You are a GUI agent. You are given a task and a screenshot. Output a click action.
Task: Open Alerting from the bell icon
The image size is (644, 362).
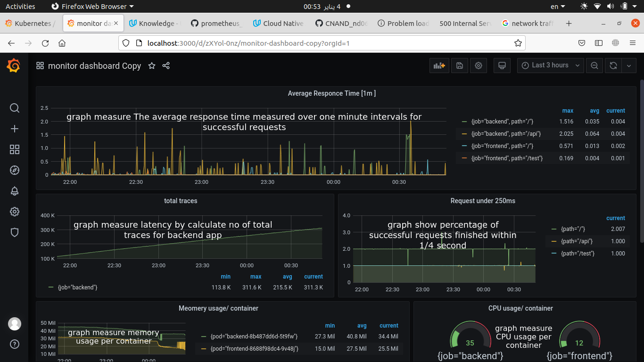pyautogui.click(x=14, y=191)
